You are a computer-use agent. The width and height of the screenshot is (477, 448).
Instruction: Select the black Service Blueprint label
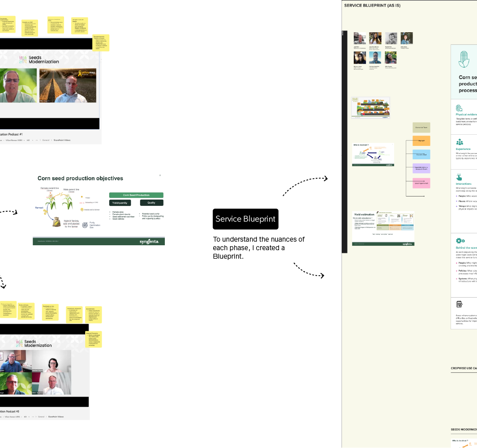245,219
